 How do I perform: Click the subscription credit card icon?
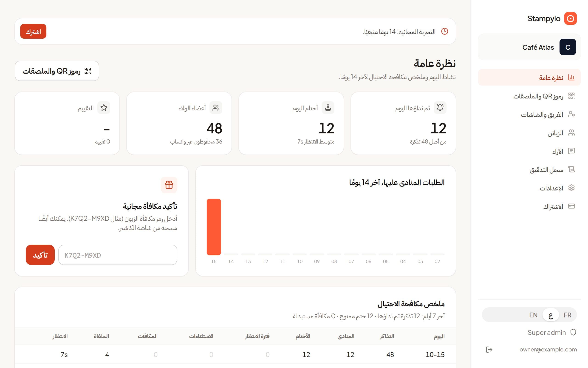(x=571, y=206)
